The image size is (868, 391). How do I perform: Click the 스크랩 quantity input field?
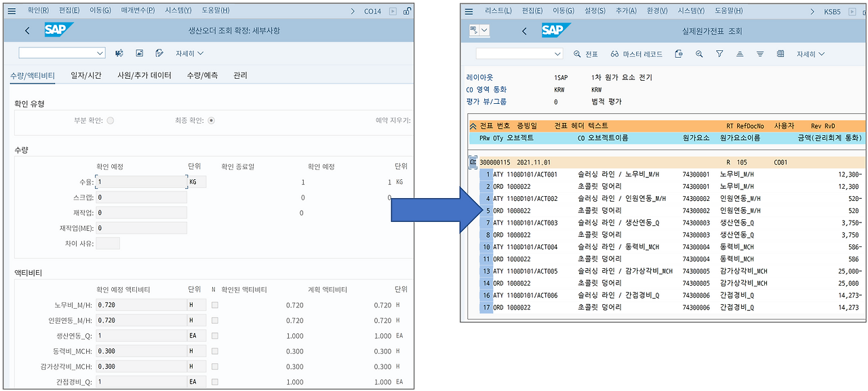click(x=141, y=198)
